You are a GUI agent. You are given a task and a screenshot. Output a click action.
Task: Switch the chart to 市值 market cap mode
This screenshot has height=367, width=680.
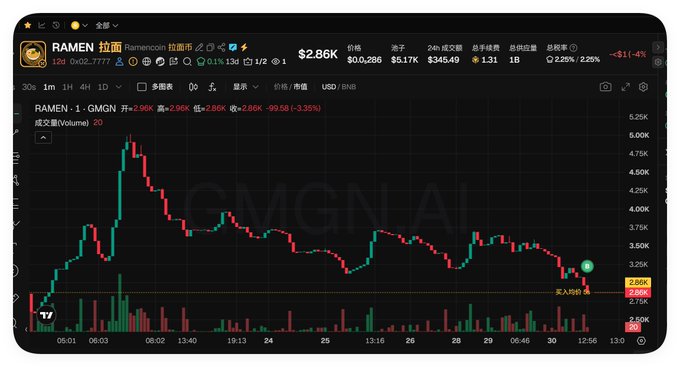[x=300, y=87]
